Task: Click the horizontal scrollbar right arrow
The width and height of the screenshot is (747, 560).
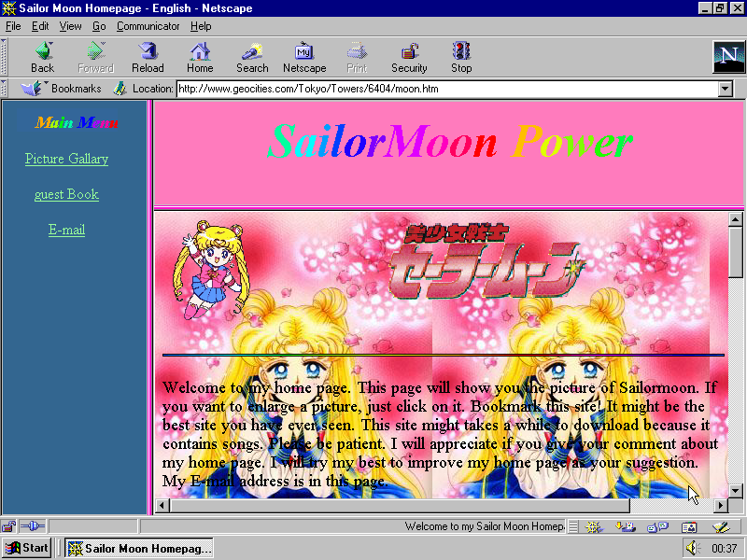Action: pyautogui.click(x=720, y=506)
